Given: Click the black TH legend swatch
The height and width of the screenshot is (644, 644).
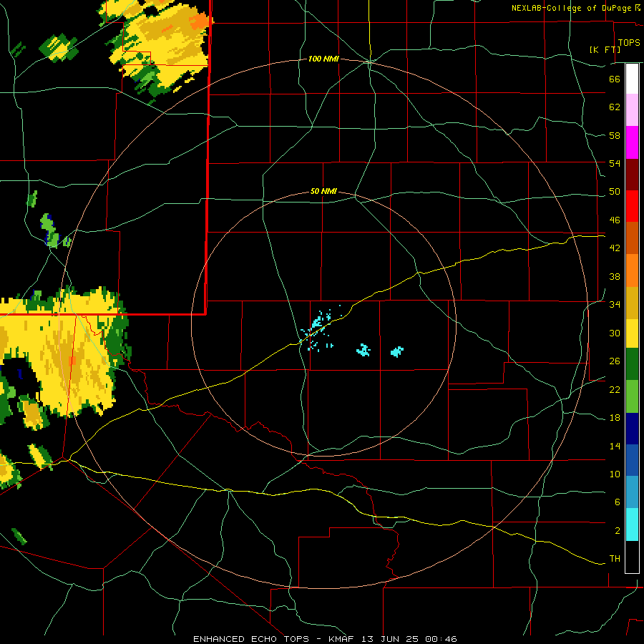Looking at the screenshot, I should (x=632, y=556).
